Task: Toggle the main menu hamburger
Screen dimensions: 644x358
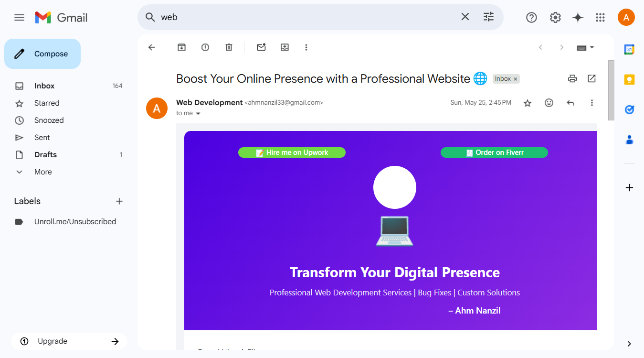Action: point(19,18)
